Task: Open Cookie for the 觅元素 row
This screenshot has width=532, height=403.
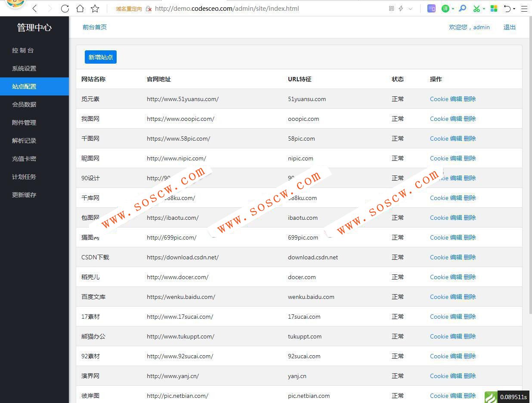Action: click(x=439, y=99)
